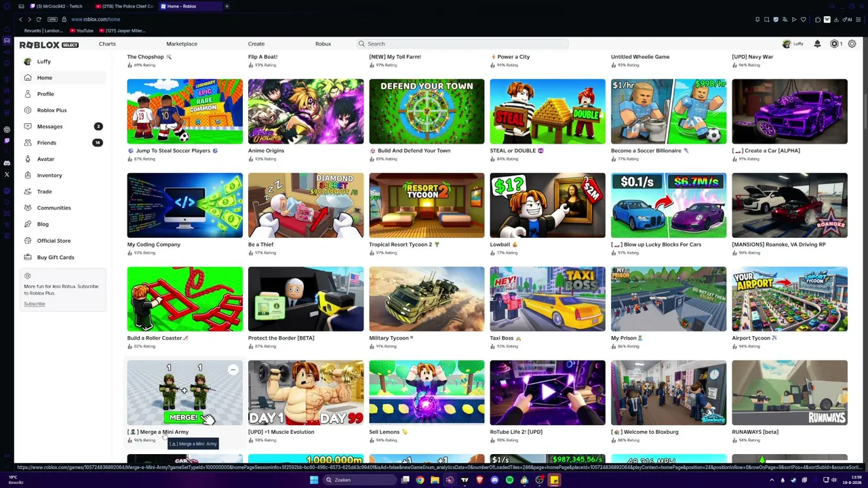This screenshot has height=488, width=868.
Task: Open the Luffy profile link in header
Action: [793, 44]
